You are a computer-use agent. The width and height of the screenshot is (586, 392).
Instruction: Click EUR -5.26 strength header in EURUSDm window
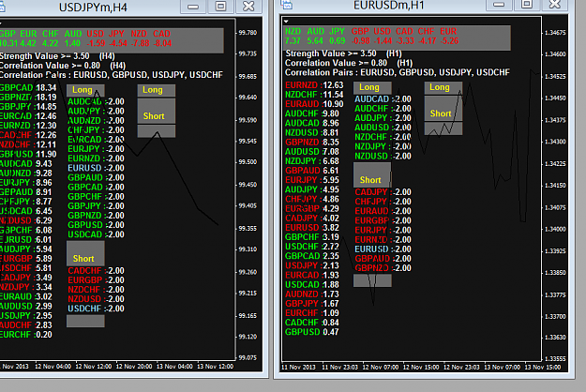448,36
